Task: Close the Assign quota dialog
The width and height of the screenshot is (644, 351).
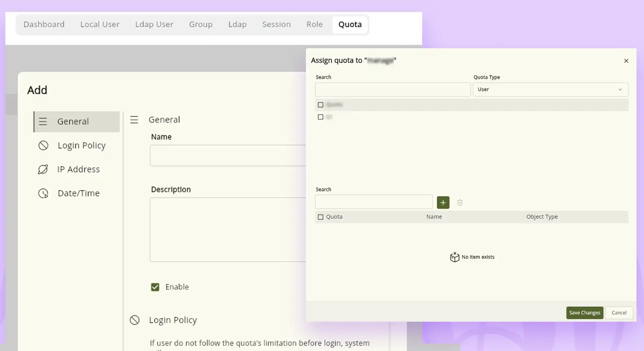Action: click(626, 61)
